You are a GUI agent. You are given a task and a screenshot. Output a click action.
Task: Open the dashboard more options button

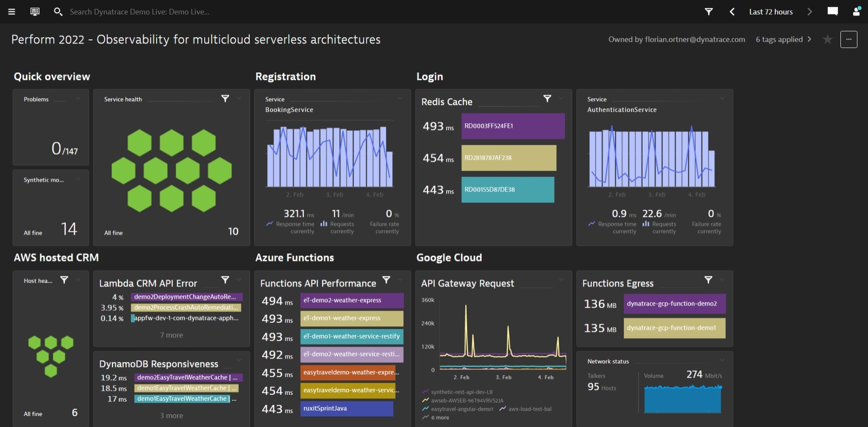click(x=849, y=39)
